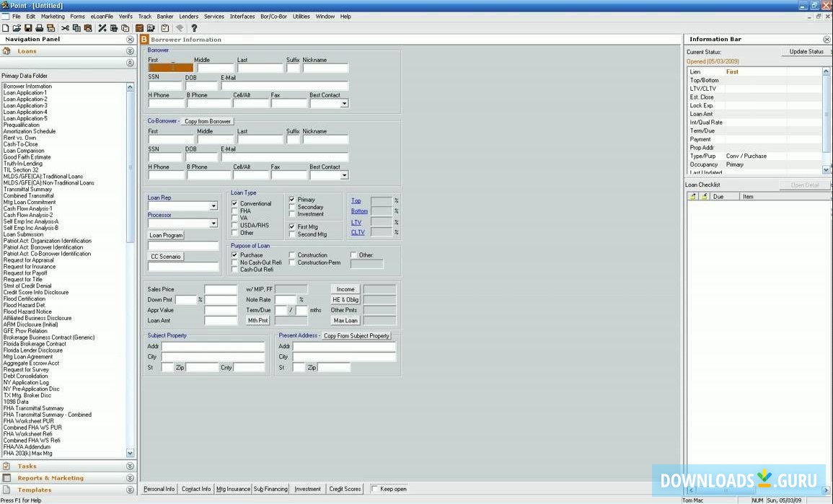Click the navigation list scroll-up arrow
This screenshot has height=504, width=833.
130,87
